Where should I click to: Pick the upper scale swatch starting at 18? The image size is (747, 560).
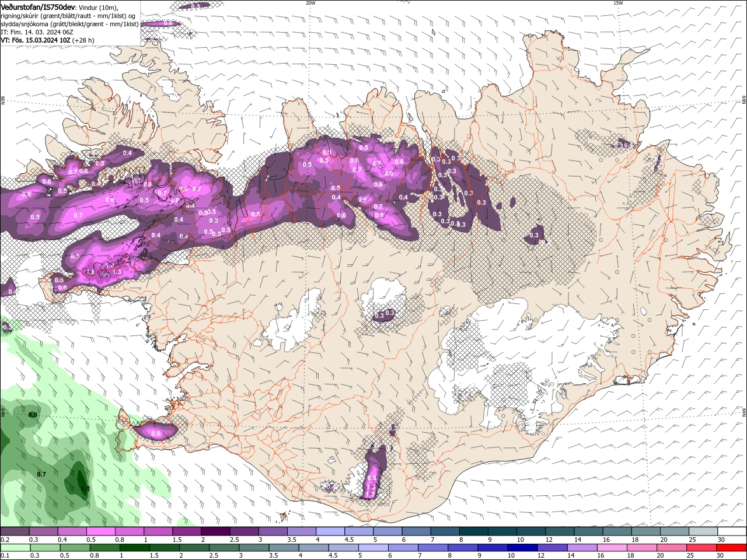(x=645, y=531)
